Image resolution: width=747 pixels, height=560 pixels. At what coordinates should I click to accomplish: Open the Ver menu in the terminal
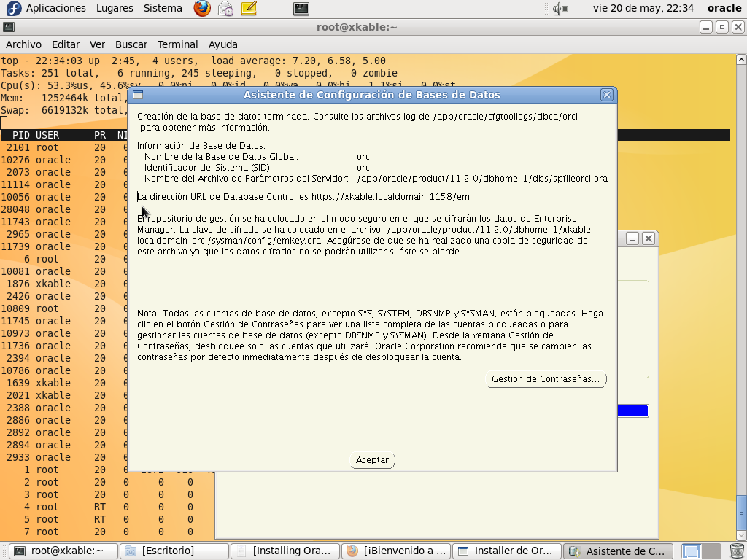click(x=97, y=44)
